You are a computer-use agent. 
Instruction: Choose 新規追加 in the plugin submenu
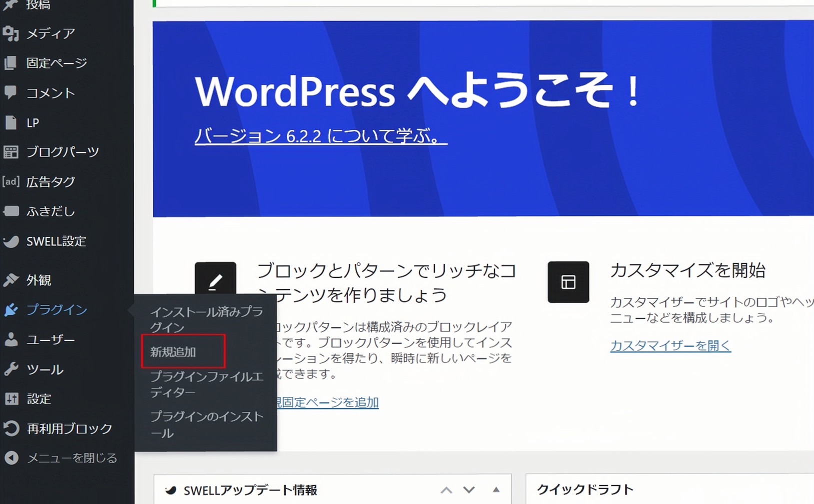pyautogui.click(x=173, y=352)
